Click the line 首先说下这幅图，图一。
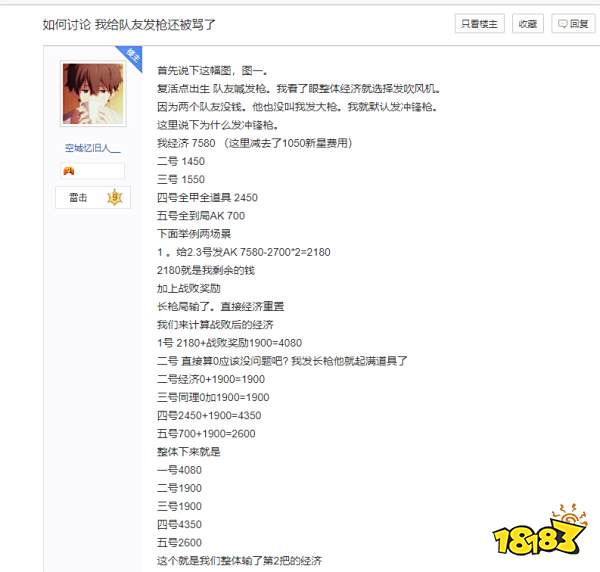 click(213, 70)
